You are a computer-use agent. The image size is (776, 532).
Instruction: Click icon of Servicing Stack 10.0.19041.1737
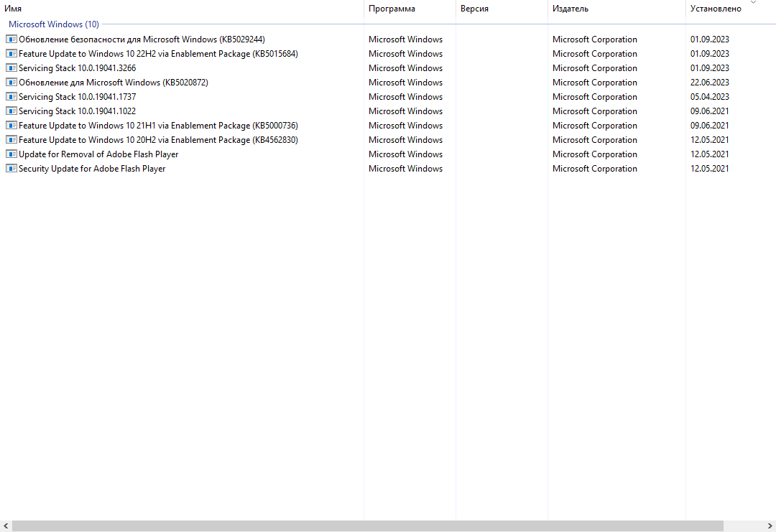11,96
